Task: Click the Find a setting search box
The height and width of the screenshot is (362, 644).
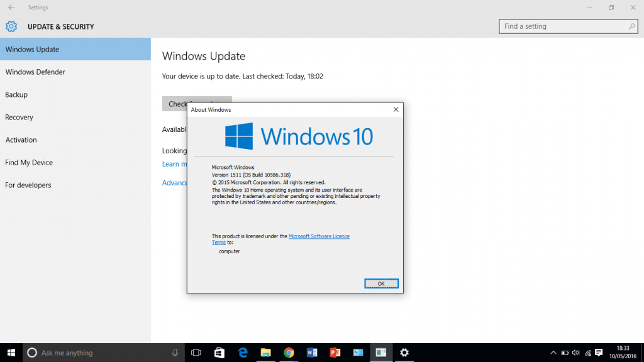Action: click(569, 26)
